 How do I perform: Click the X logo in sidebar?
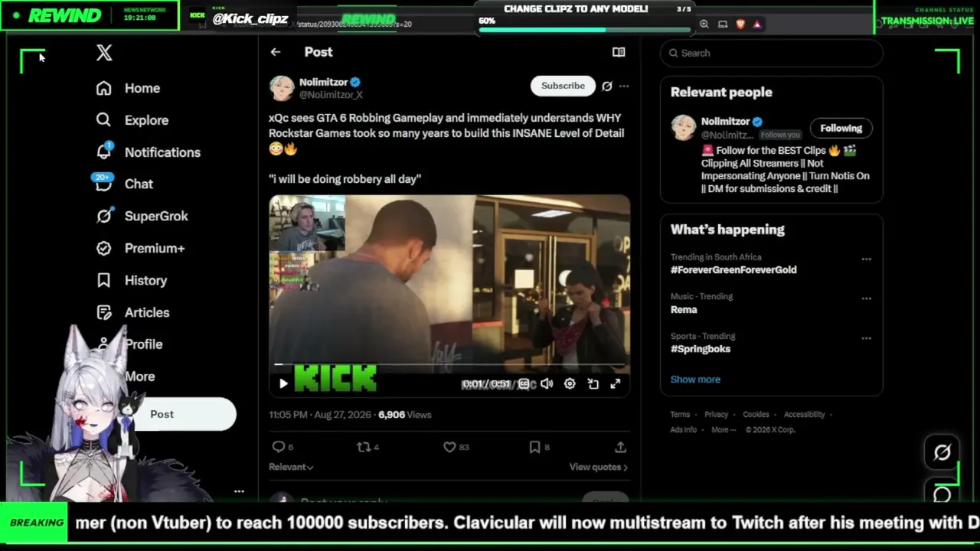point(104,53)
